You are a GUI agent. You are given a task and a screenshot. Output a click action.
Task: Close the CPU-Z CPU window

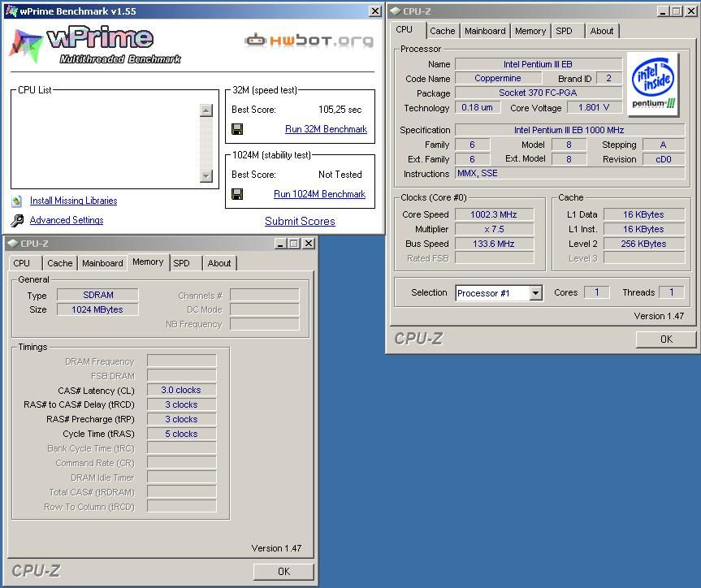tap(690, 11)
